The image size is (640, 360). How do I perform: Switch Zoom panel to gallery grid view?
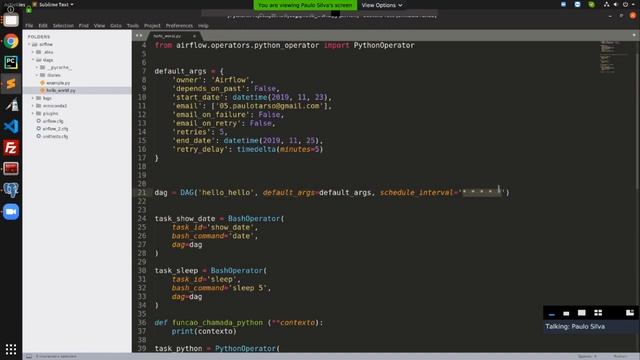[598, 313]
